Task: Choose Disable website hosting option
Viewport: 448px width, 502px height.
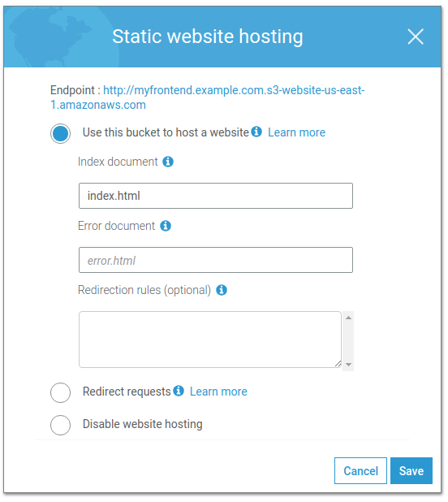Action: click(x=60, y=425)
